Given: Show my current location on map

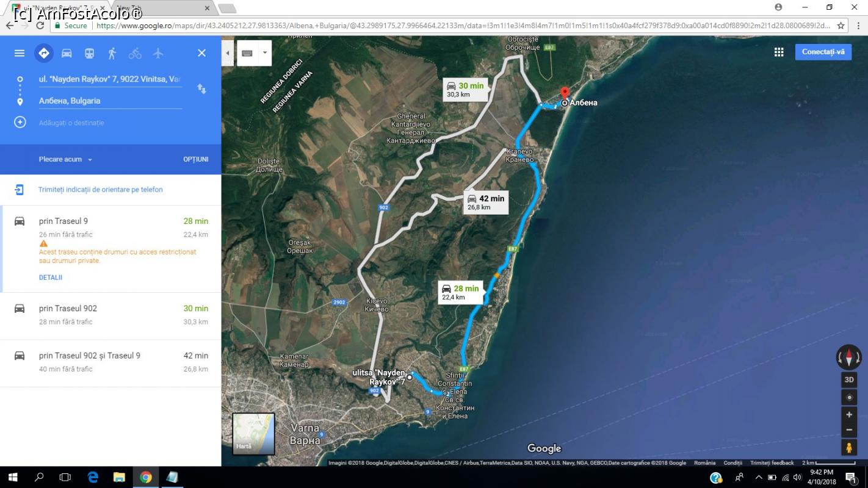Looking at the screenshot, I should 848,398.
